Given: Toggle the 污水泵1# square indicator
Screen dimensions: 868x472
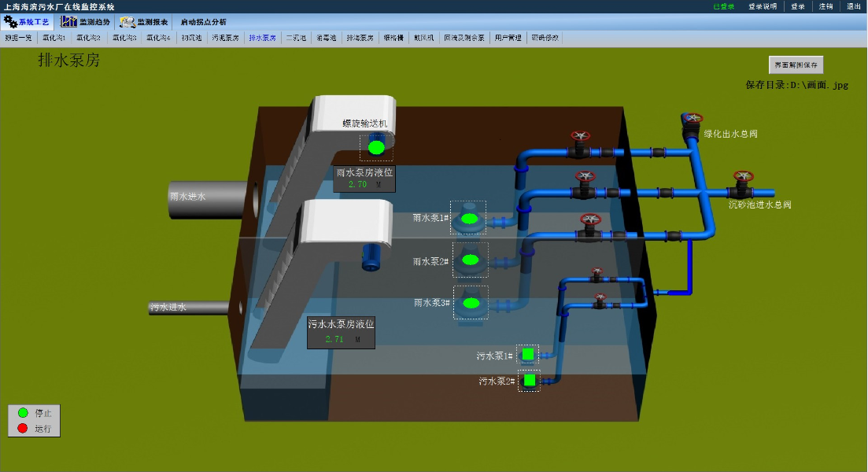Looking at the screenshot, I should (528, 355).
